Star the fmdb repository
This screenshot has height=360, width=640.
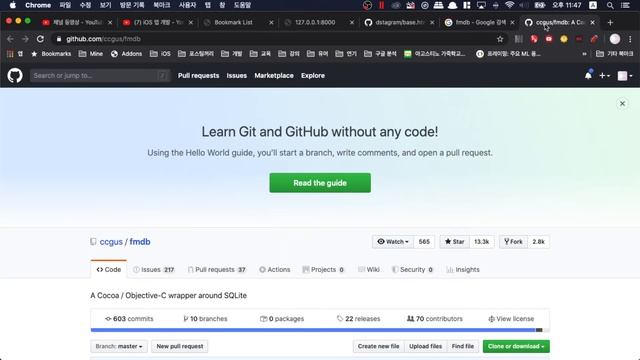tap(454, 242)
